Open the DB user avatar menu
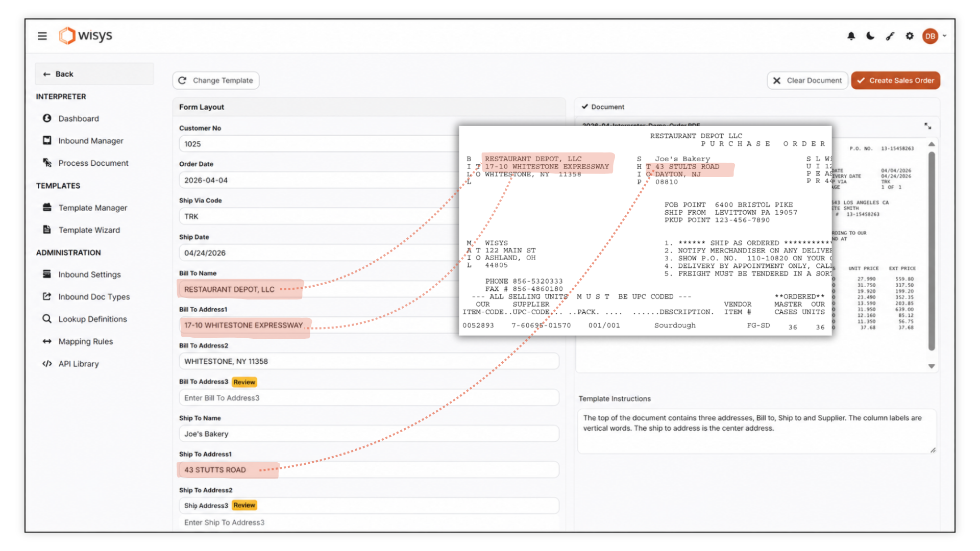This screenshot has height=551, width=980. coord(930,36)
